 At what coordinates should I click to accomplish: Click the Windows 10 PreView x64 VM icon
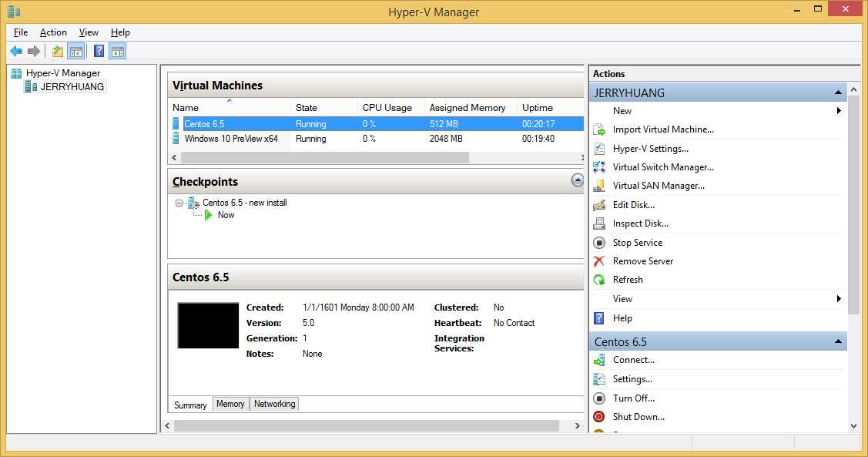[x=176, y=138]
